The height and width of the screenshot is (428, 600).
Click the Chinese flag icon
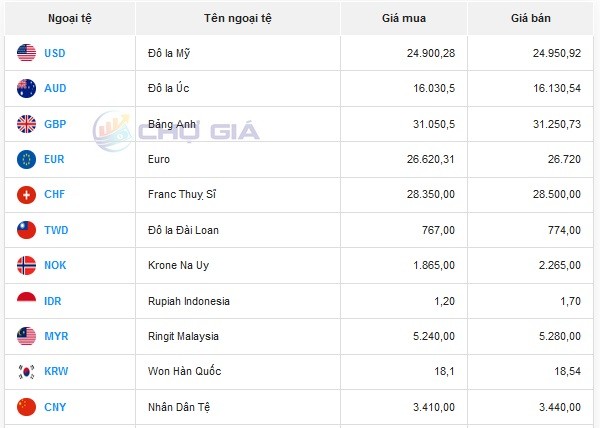27,407
